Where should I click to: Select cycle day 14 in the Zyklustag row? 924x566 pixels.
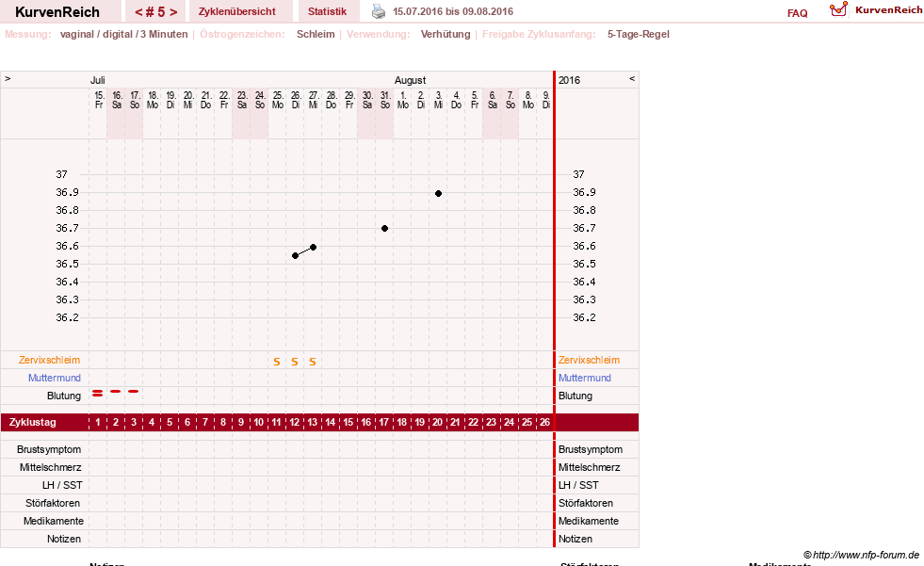[x=331, y=422]
